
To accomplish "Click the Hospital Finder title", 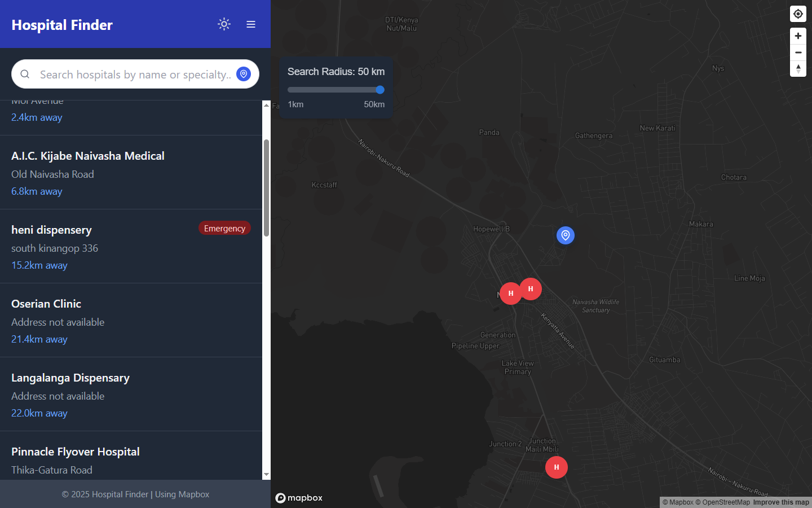I will (x=62, y=25).
